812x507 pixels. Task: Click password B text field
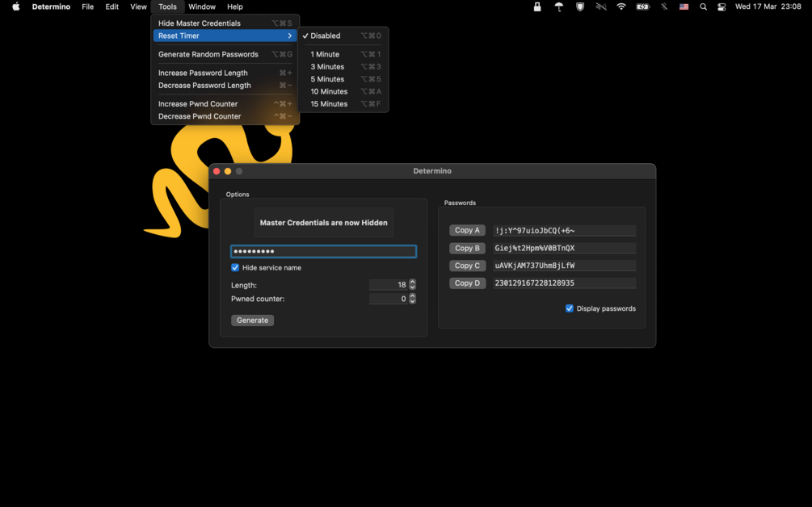(x=565, y=248)
